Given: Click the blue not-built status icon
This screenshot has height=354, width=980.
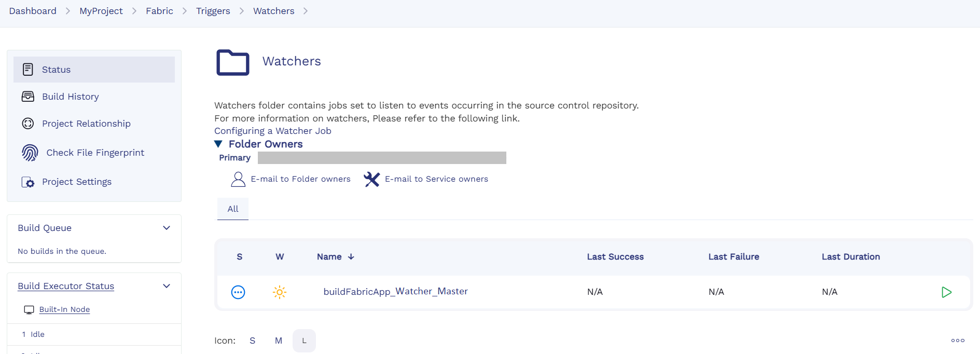Looking at the screenshot, I should [x=238, y=292].
